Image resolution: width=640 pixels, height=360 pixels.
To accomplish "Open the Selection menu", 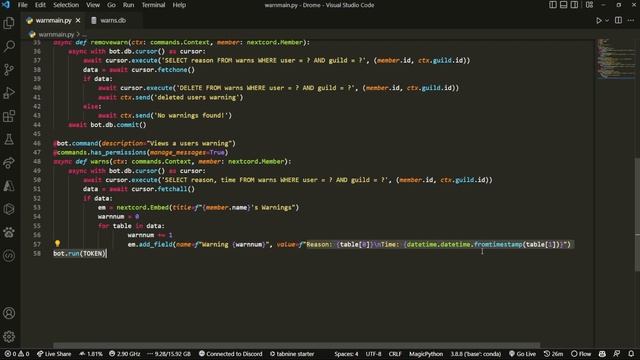I will pos(66,5).
